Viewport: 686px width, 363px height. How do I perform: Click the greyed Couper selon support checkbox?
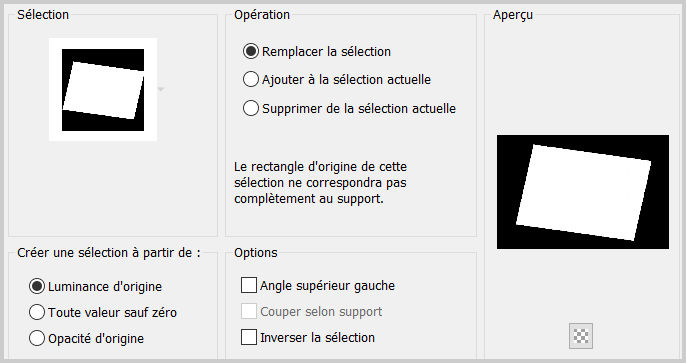pos(249,311)
